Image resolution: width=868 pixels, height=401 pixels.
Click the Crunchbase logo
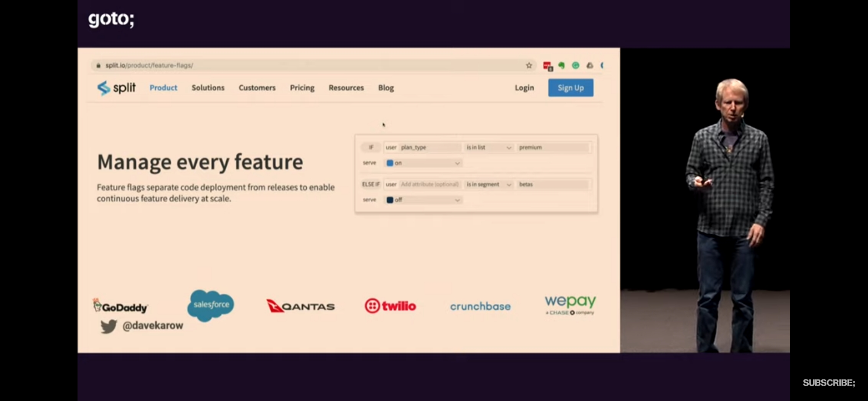pos(480,306)
